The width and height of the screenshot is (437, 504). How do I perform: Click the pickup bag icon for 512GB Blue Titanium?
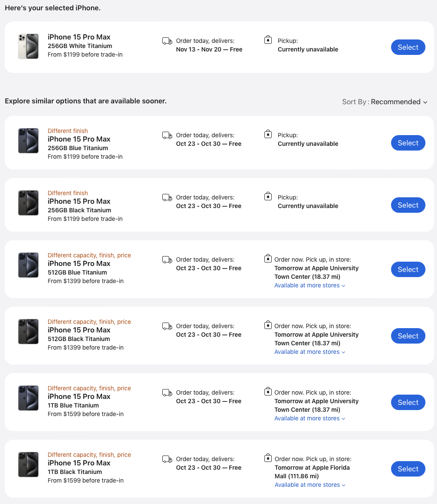point(268,259)
